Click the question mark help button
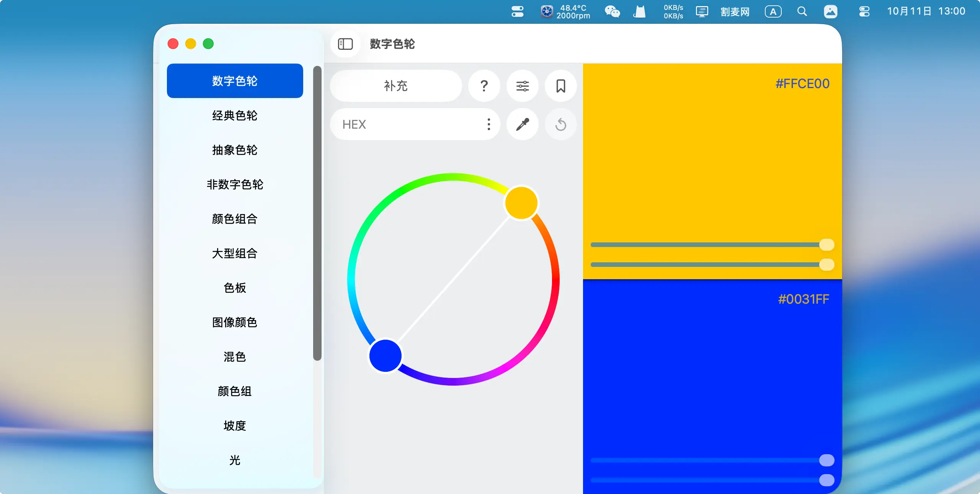980x494 pixels. 484,86
